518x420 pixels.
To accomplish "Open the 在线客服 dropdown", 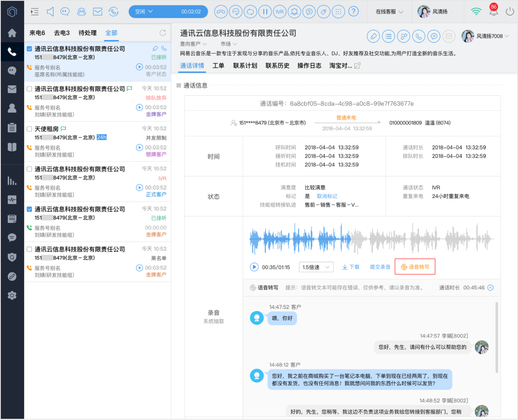I will pos(389,12).
